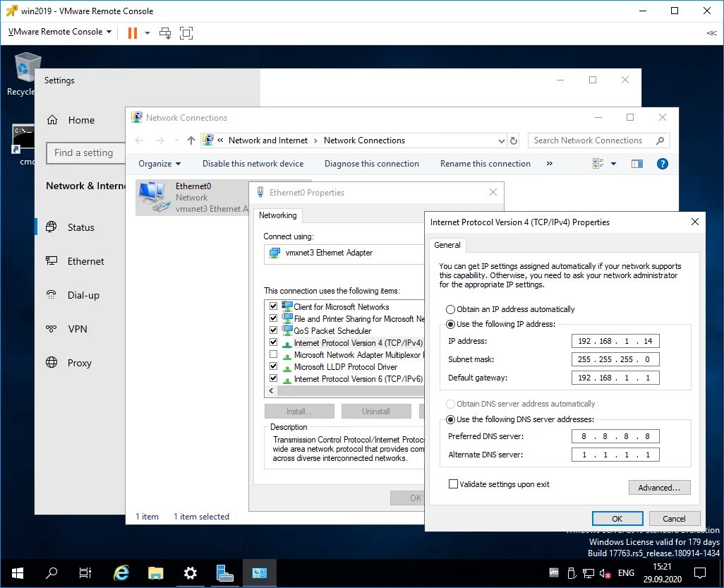This screenshot has width=724, height=588.
Task: Click the Preferred DNS server field
Action: click(x=615, y=436)
